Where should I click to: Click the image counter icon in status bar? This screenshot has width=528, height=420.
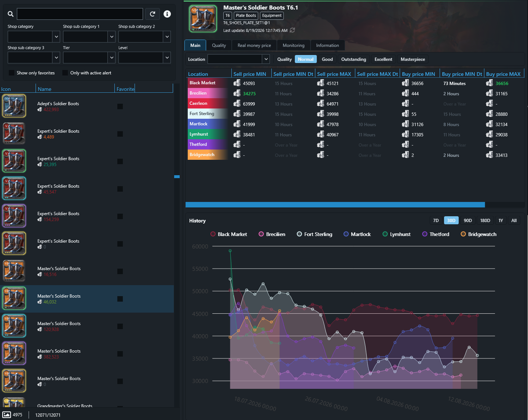(x=7, y=415)
